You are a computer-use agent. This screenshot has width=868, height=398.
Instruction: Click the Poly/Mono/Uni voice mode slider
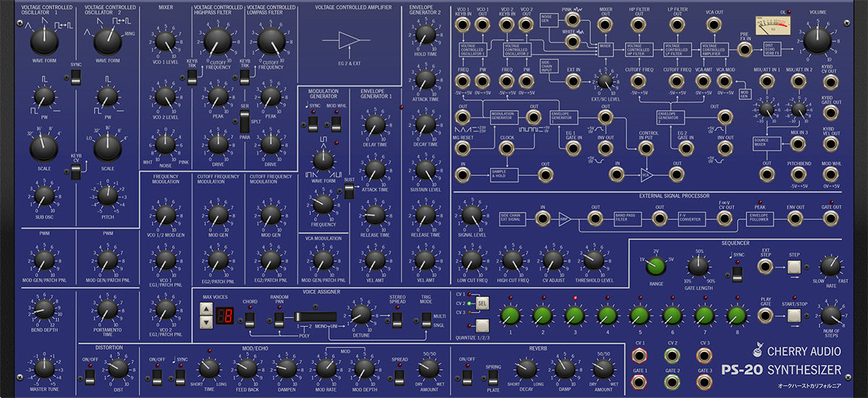click(x=315, y=317)
